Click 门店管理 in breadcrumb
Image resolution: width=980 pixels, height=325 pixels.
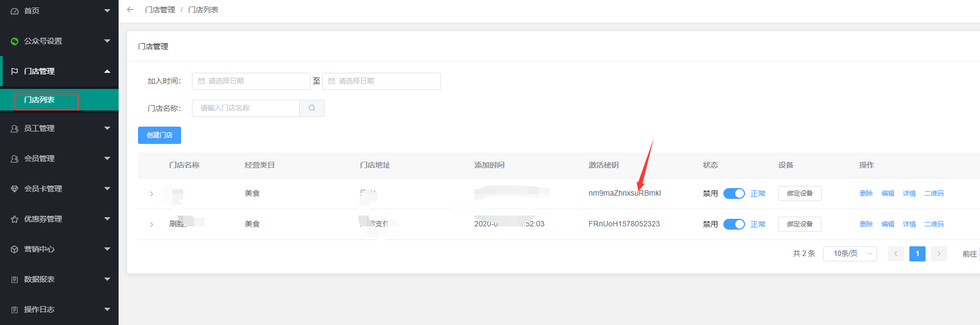pos(160,10)
